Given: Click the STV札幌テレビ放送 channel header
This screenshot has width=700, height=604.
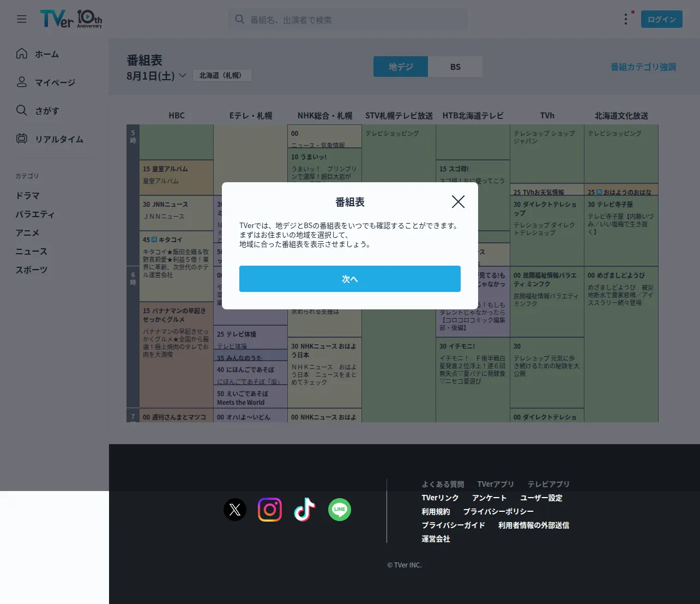Looking at the screenshot, I should point(399,116).
